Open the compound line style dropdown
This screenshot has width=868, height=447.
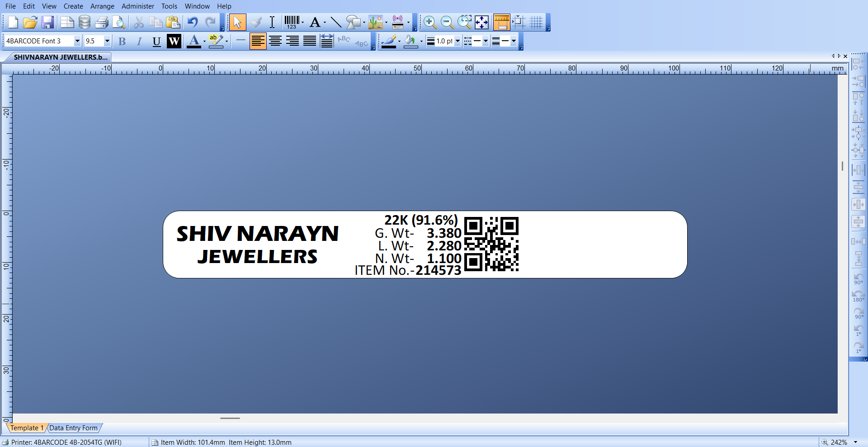coord(514,41)
